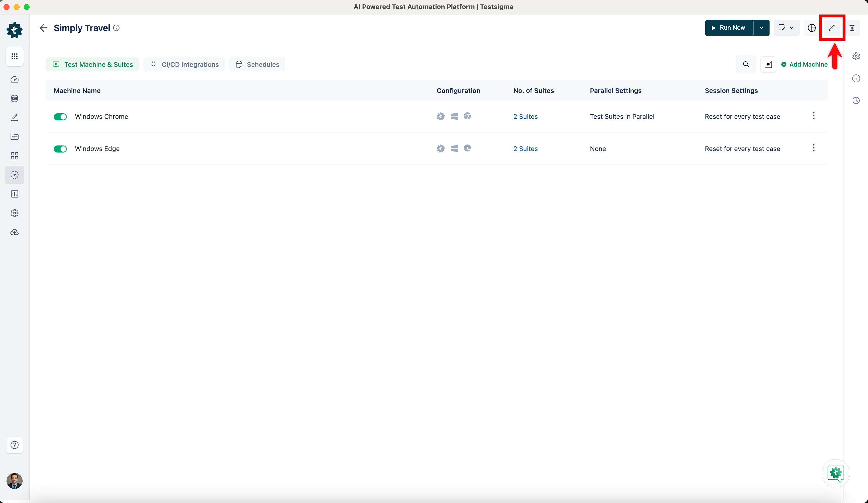Viewport: 868px width, 503px height.
Task: Click the user profile avatar
Action: tap(15, 481)
